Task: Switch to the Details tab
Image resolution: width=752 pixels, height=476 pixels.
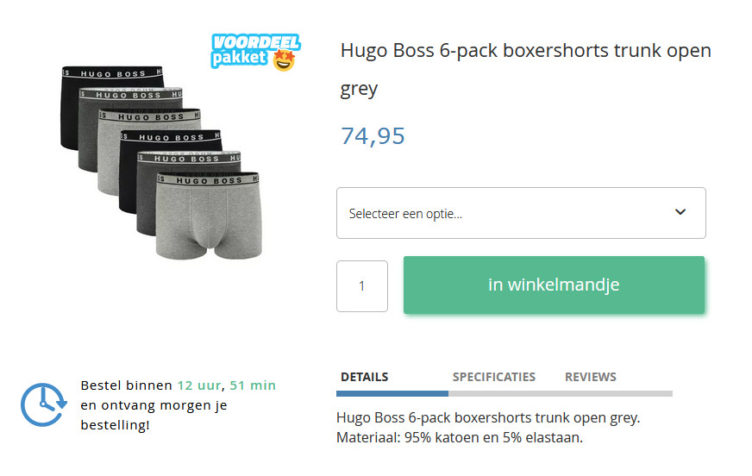Action: pyautogui.click(x=364, y=377)
